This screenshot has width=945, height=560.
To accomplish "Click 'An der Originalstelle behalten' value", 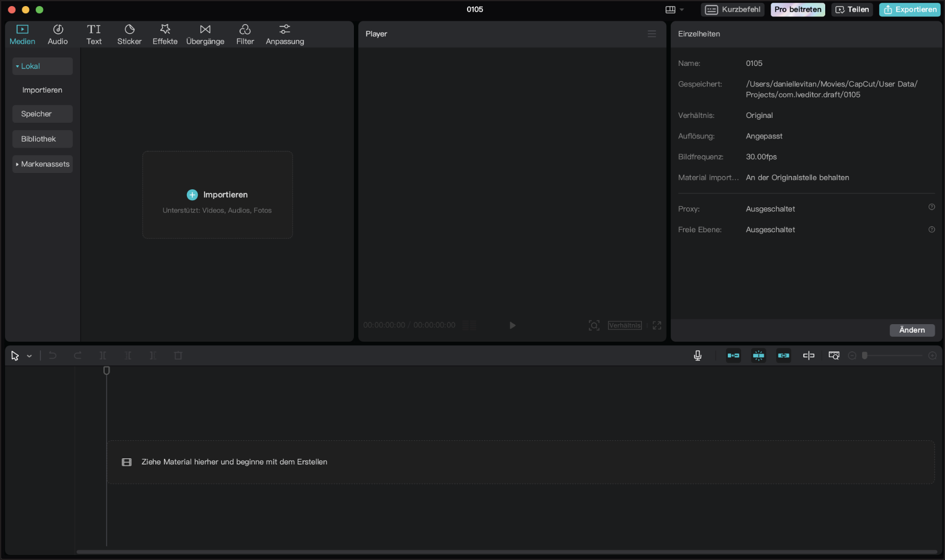I will pos(797,178).
